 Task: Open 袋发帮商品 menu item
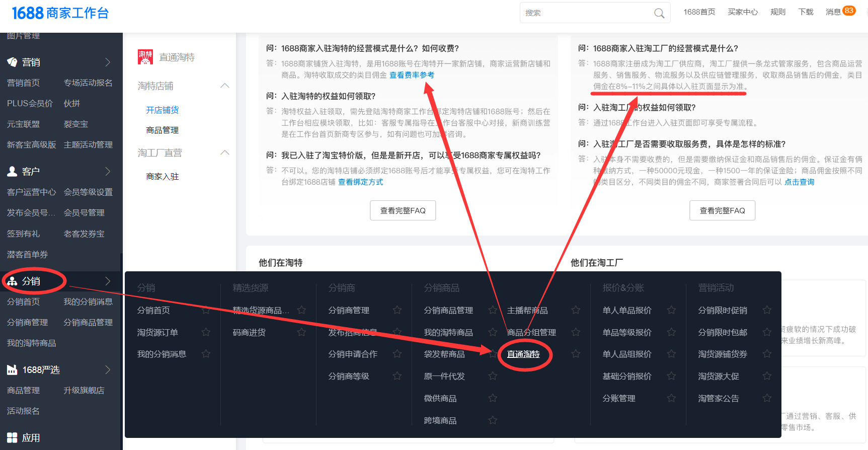444,354
